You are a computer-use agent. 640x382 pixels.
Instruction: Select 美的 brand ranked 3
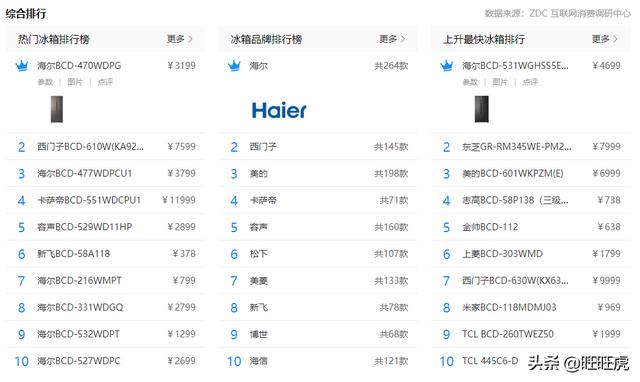[x=259, y=174]
